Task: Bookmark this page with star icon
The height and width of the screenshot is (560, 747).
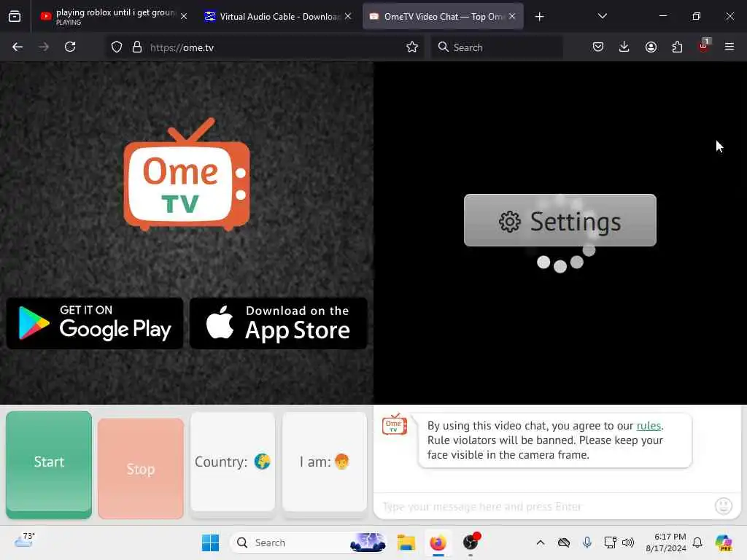Action: (x=412, y=47)
